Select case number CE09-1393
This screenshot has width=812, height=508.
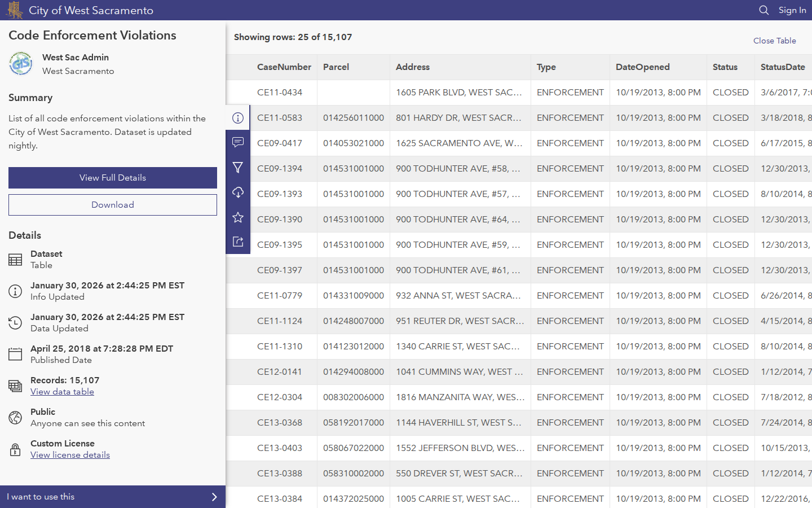pos(280,194)
